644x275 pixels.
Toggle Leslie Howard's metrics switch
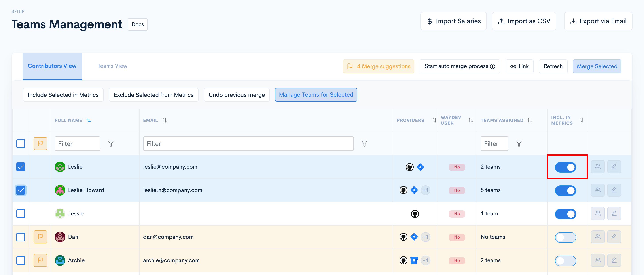coord(565,190)
